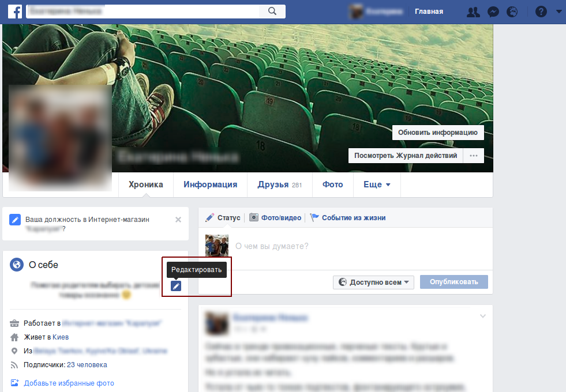Viewport: 566px width, 392px height.
Task: Expand the post options chevron
Action: point(483,316)
